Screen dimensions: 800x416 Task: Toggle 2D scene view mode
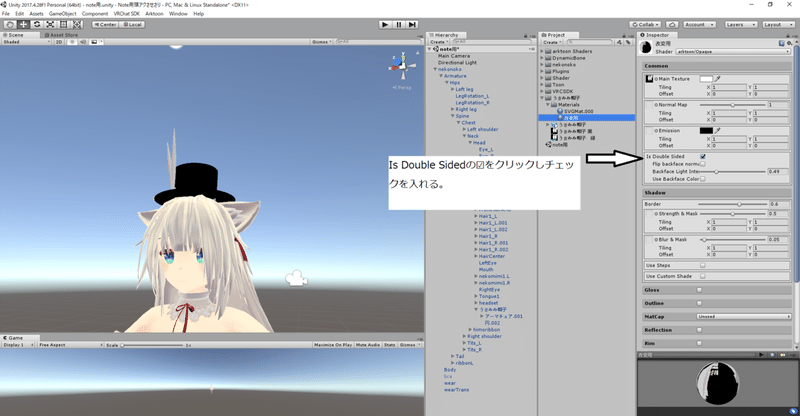point(59,42)
